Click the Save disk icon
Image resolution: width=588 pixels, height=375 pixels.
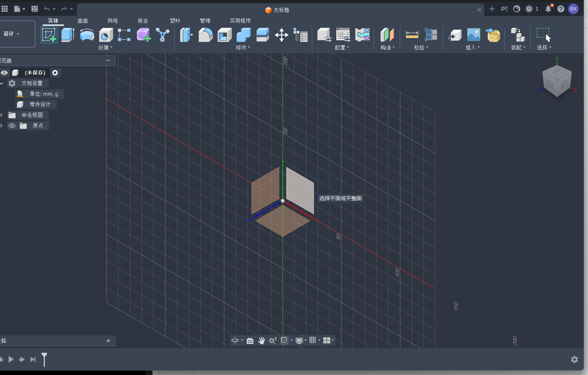(x=35, y=9)
